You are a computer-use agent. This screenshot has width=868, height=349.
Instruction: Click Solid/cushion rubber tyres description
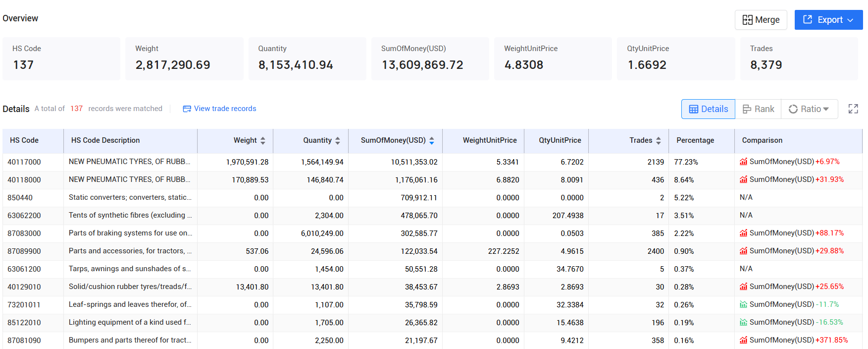coord(130,287)
